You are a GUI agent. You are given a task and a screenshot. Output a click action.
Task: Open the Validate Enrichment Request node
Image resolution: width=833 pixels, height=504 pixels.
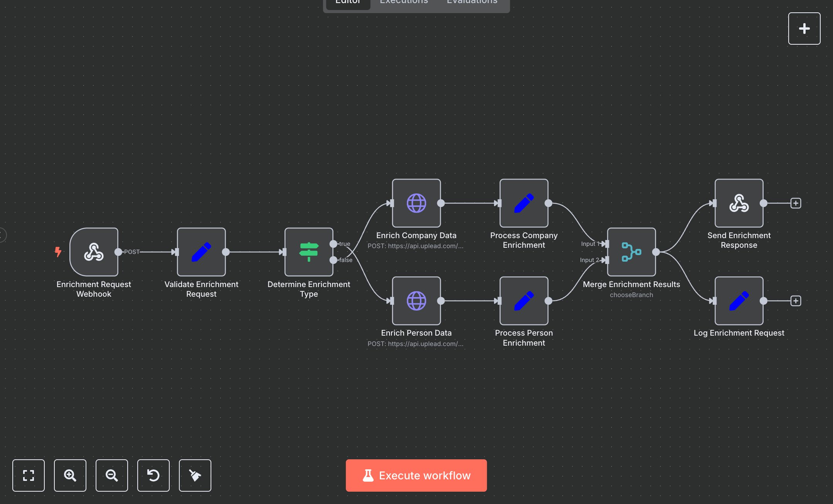tap(201, 252)
